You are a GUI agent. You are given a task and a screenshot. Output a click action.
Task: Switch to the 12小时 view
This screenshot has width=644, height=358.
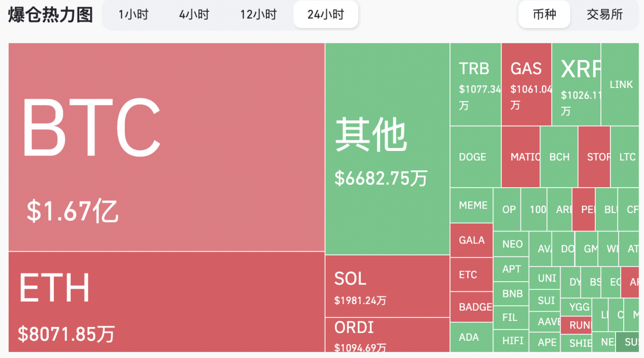(258, 15)
